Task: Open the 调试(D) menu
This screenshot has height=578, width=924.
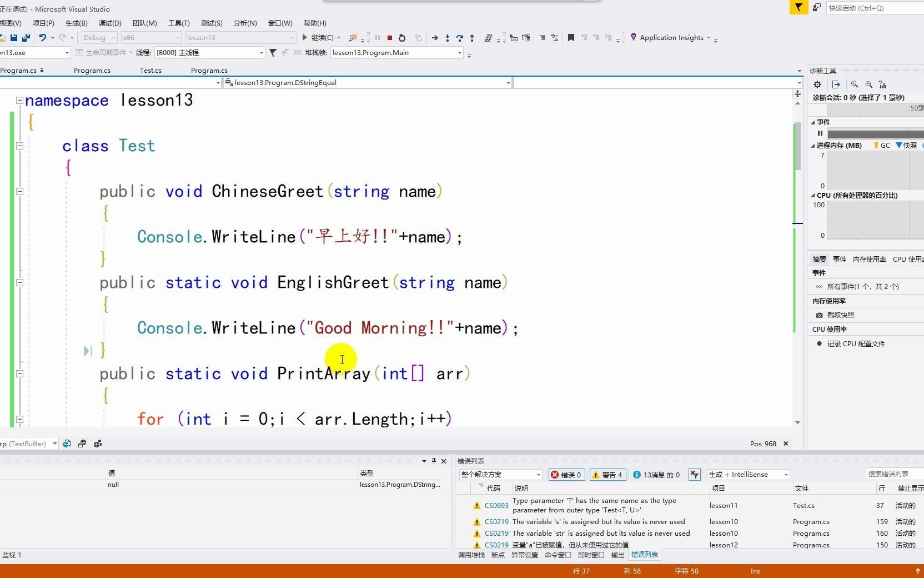Action: click(110, 23)
